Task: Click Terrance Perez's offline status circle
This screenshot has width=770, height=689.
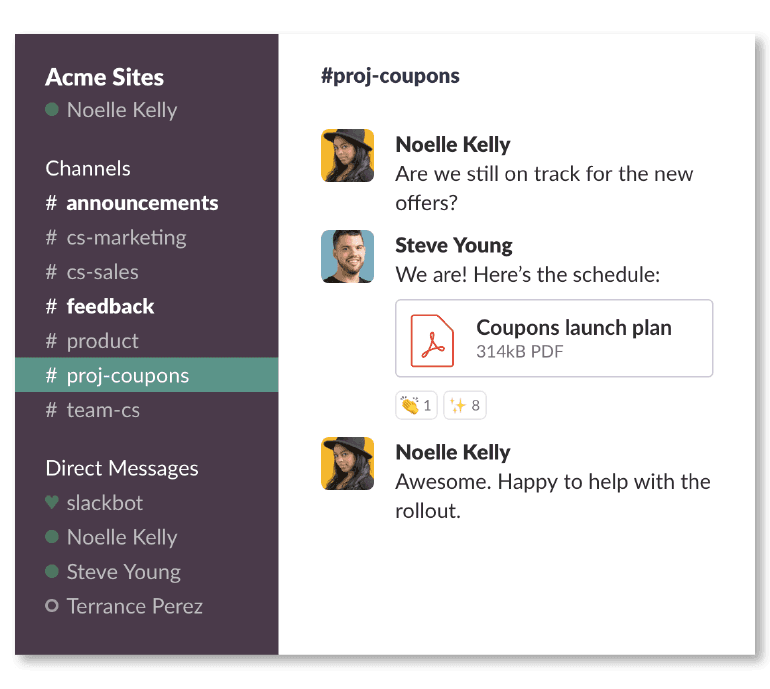Action: (52, 606)
